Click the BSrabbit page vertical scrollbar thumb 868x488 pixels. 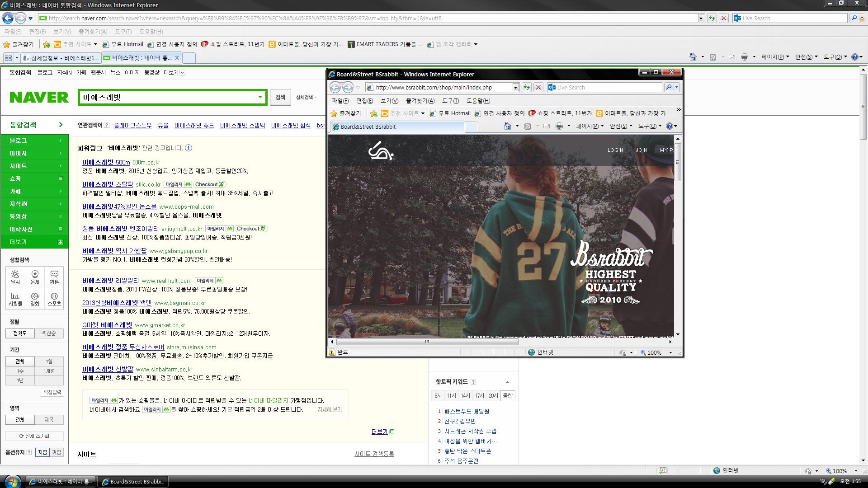(677, 162)
